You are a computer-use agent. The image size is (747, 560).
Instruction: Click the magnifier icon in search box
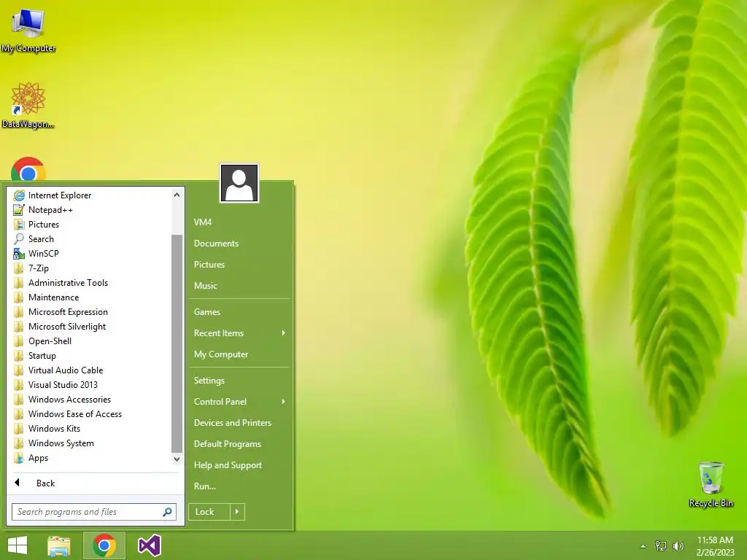tap(167, 512)
